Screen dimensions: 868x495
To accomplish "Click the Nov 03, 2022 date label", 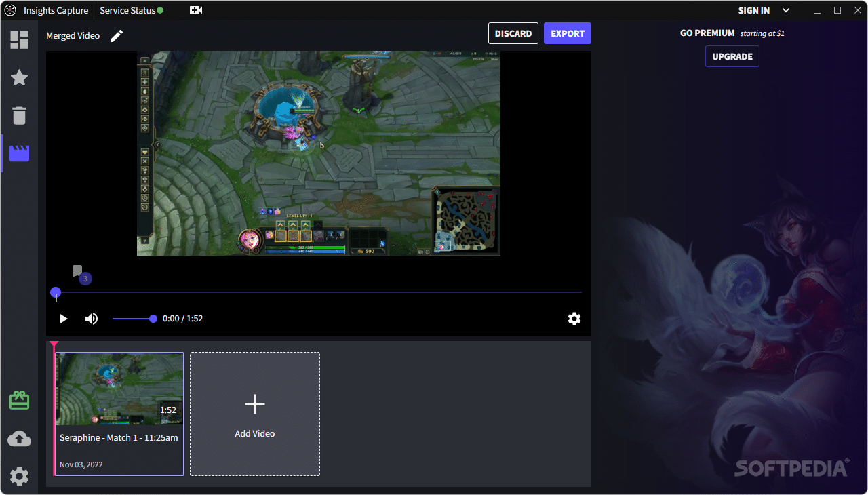I will pos(81,464).
